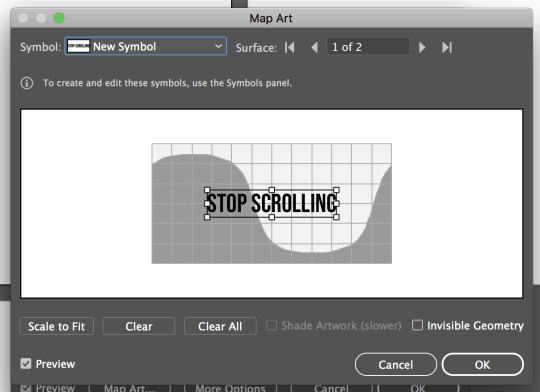Screen dimensions: 540x392
Task: Enable the Invisible Geometry checkbox
Action: [417, 325]
